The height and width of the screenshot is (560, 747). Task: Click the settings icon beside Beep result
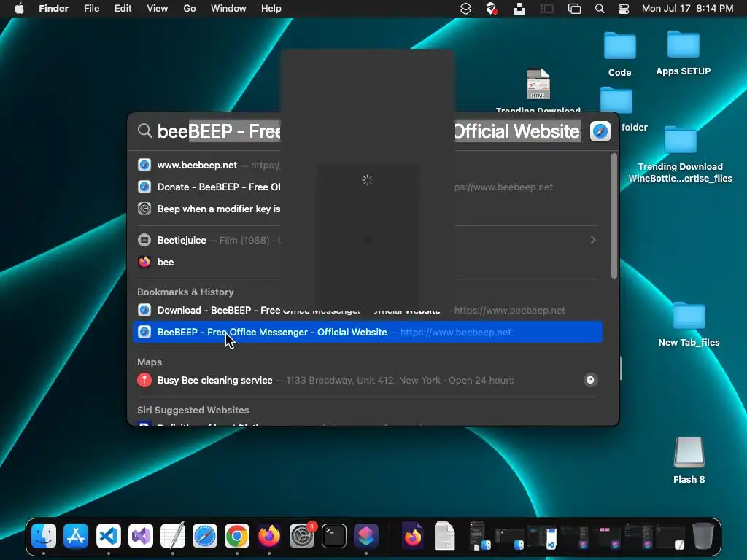pyautogui.click(x=144, y=209)
